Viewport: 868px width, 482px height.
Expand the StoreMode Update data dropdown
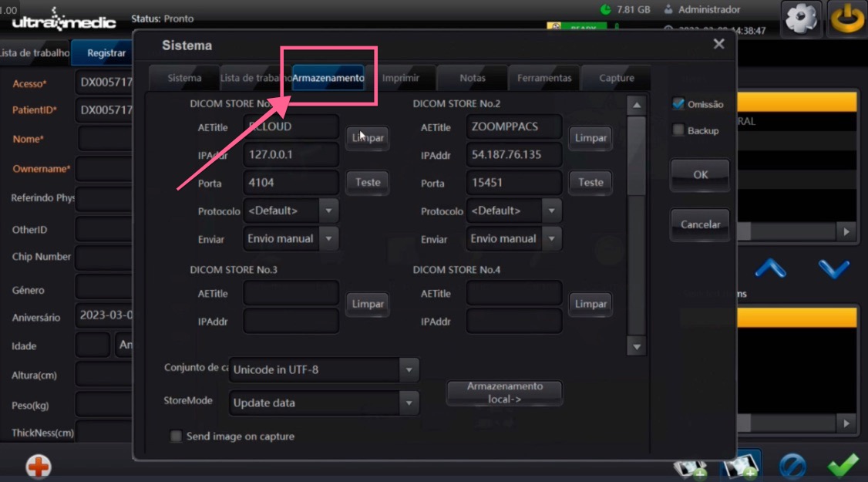[x=410, y=403]
